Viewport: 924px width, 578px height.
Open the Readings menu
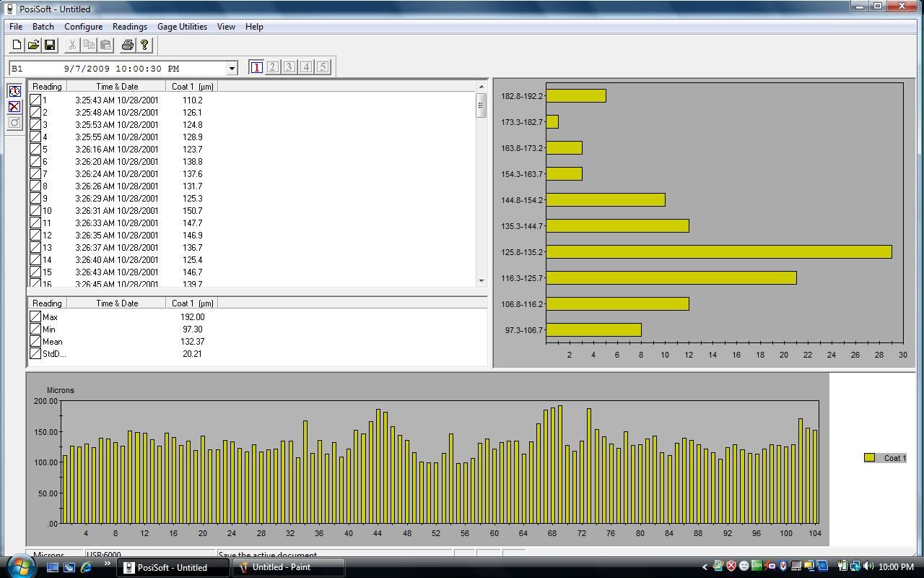click(x=130, y=27)
